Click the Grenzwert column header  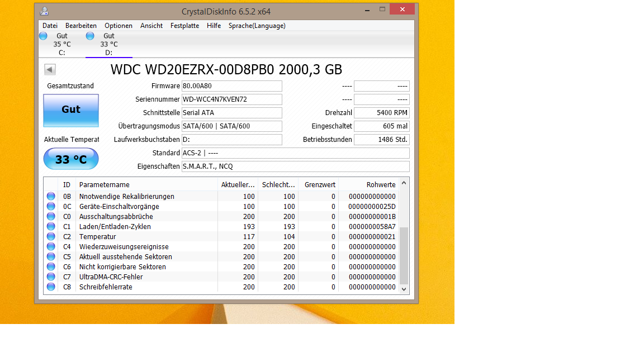click(319, 185)
